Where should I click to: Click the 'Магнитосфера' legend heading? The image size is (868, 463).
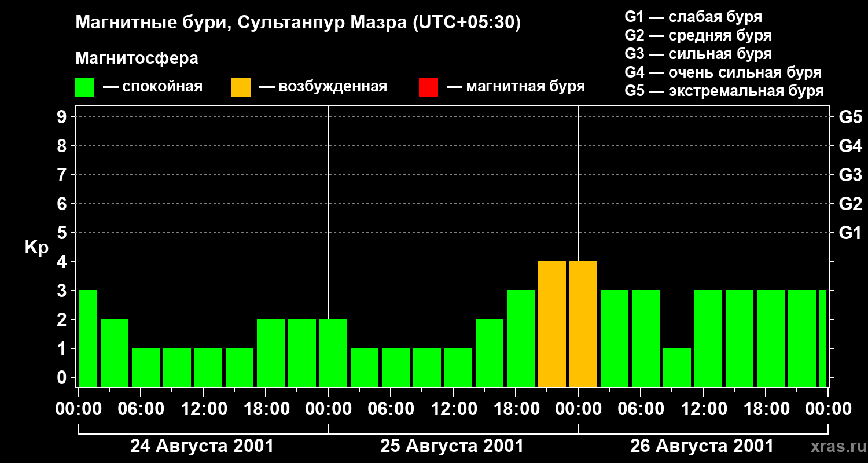137,58
